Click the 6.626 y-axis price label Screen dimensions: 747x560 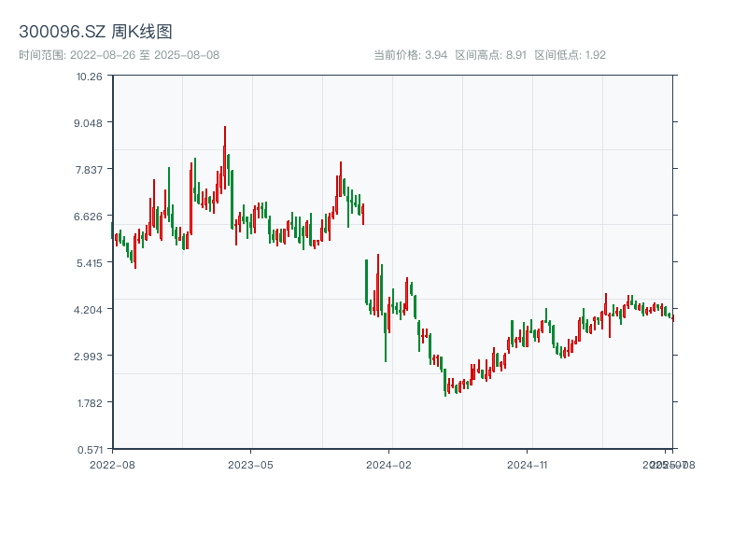click(90, 217)
